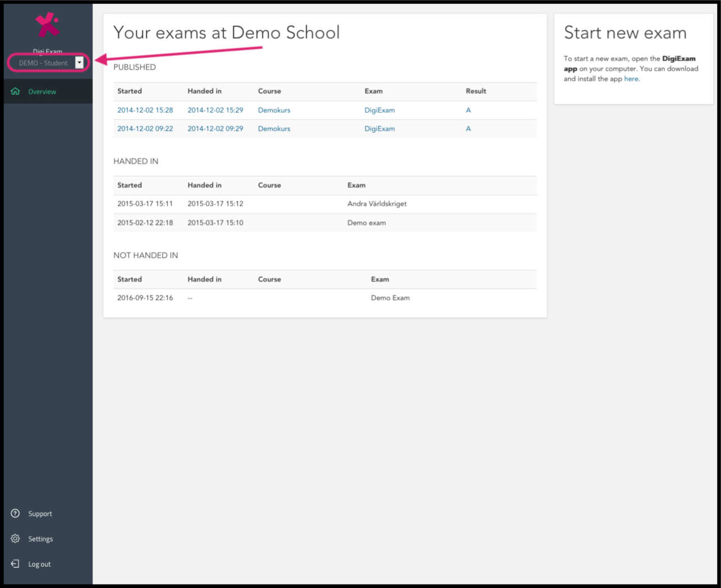Viewport: 721px width, 588px height.
Task: Open started date 2014-12-02 15:28
Action: coord(145,110)
